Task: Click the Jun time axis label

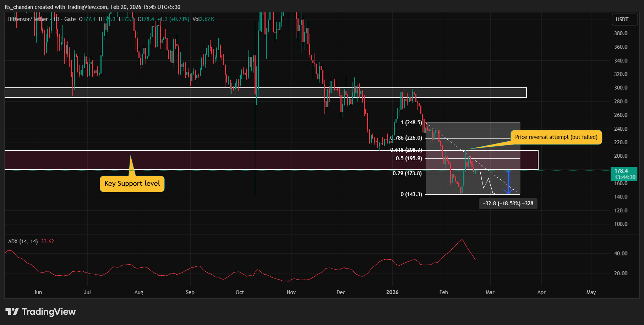Action: (38, 292)
